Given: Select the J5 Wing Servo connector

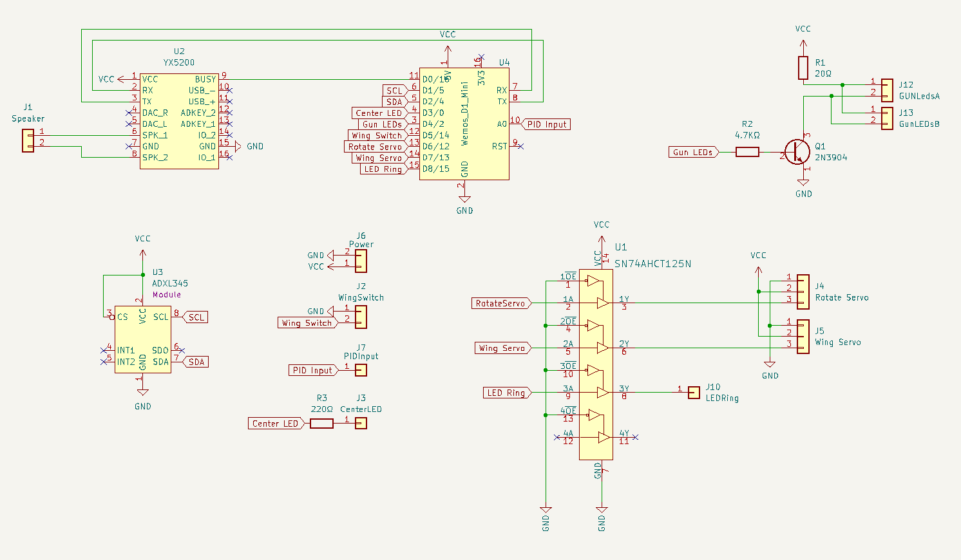Looking at the screenshot, I should (803, 337).
